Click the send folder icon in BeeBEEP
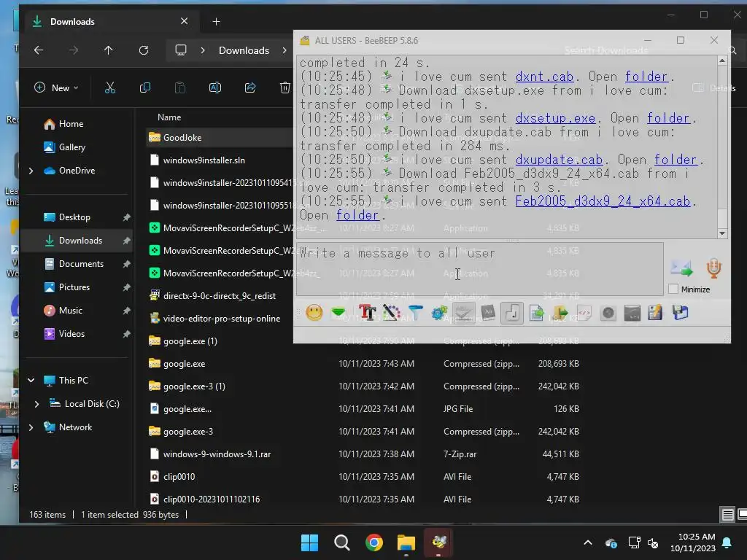Screen dimensions: 747x560 click(560, 313)
